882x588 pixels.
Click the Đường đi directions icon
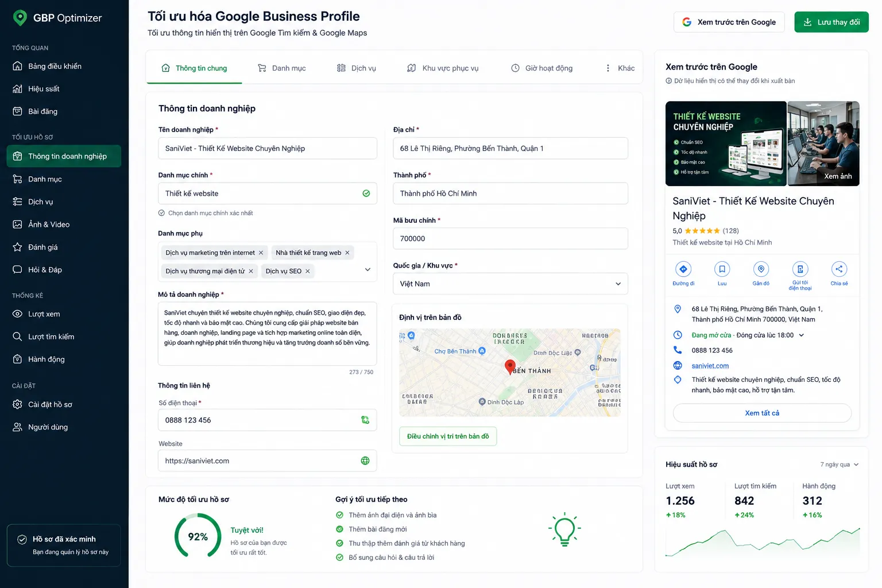coord(683,269)
